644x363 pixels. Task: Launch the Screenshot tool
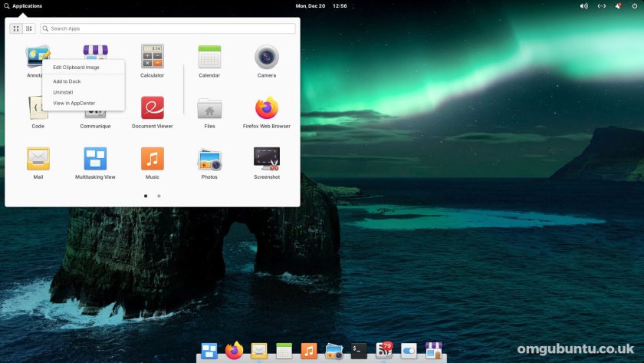(x=267, y=159)
